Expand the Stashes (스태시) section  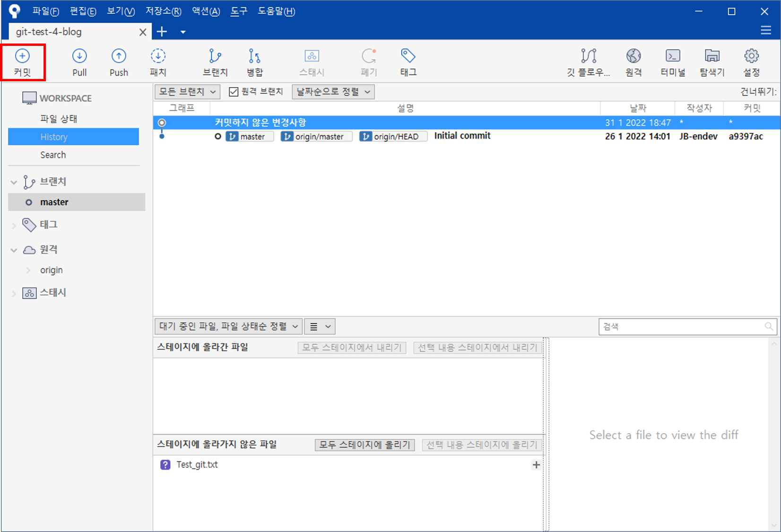14,294
